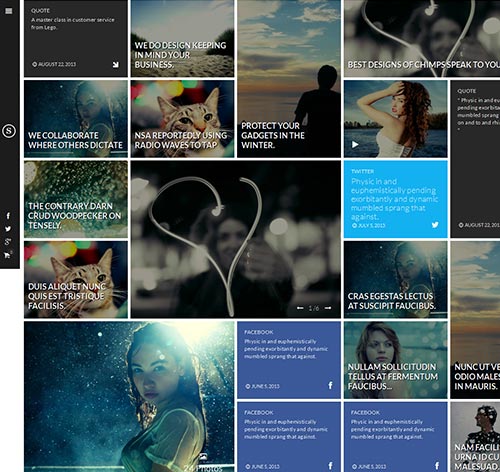Image resolution: width=500 pixels, height=472 pixels.
Task: Go to next slide in heart slideshow
Action: [328, 308]
